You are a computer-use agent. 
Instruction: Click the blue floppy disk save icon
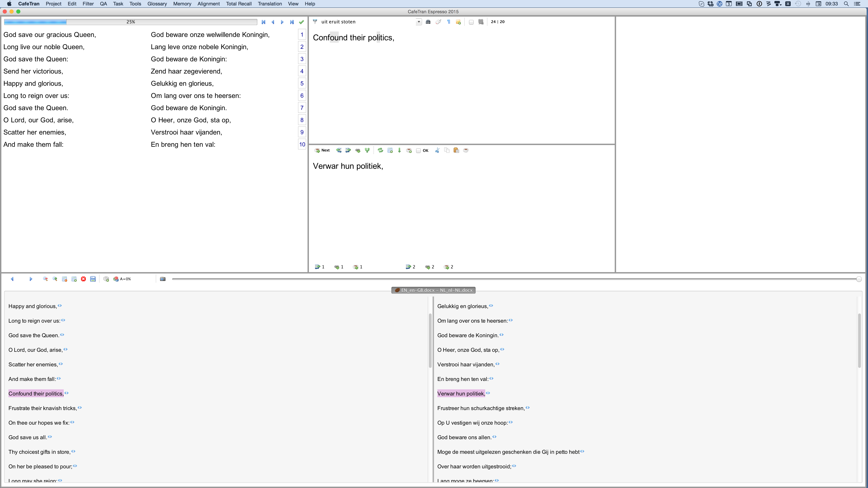pos(93,279)
